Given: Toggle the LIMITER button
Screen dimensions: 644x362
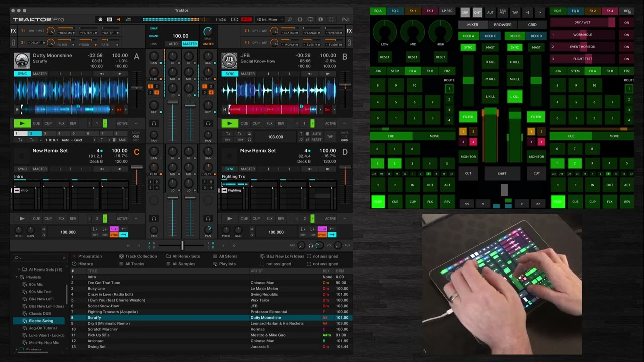Looking at the screenshot, I should tap(208, 44).
